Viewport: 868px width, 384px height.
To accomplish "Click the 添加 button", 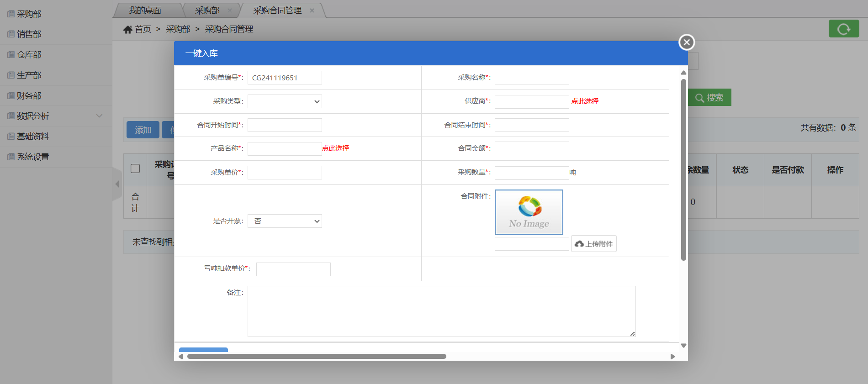I will (x=143, y=130).
